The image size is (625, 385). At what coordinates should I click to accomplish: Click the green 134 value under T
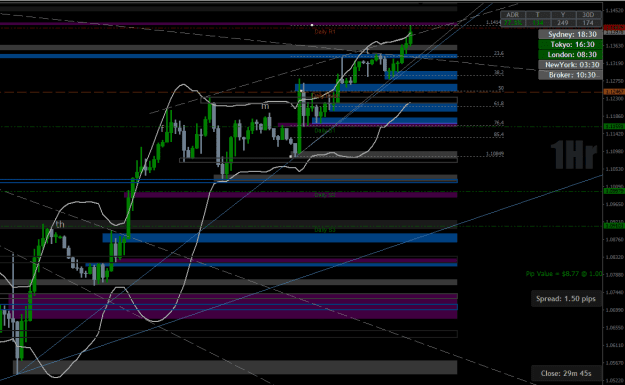537,23
